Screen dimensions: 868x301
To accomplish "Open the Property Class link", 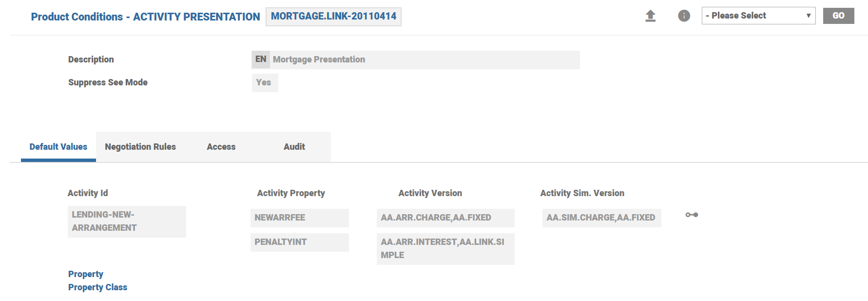I will tap(97, 287).
